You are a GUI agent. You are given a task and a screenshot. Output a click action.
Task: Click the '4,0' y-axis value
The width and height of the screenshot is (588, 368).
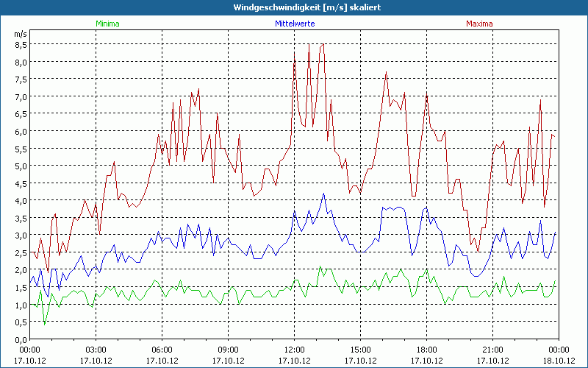(x=21, y=201)
